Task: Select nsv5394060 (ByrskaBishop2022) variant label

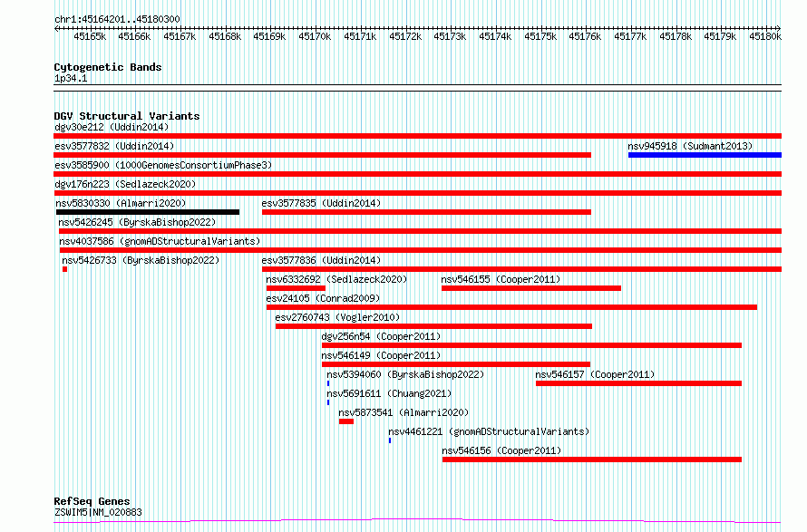Action: [x=405, y=374]
